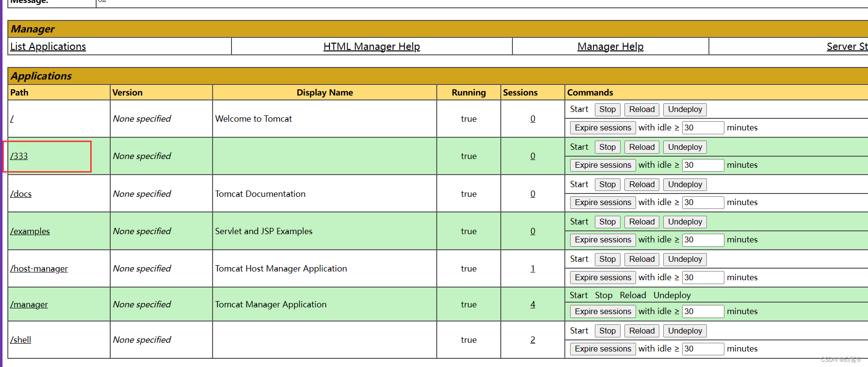Undeploy the Tomcat Host Manager Application
Viewport: 868px width, 367px height.
tap(685, 259)
